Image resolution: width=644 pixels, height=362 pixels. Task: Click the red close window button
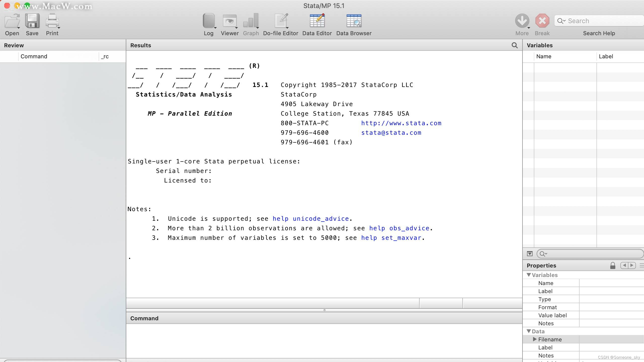point(7,6)
